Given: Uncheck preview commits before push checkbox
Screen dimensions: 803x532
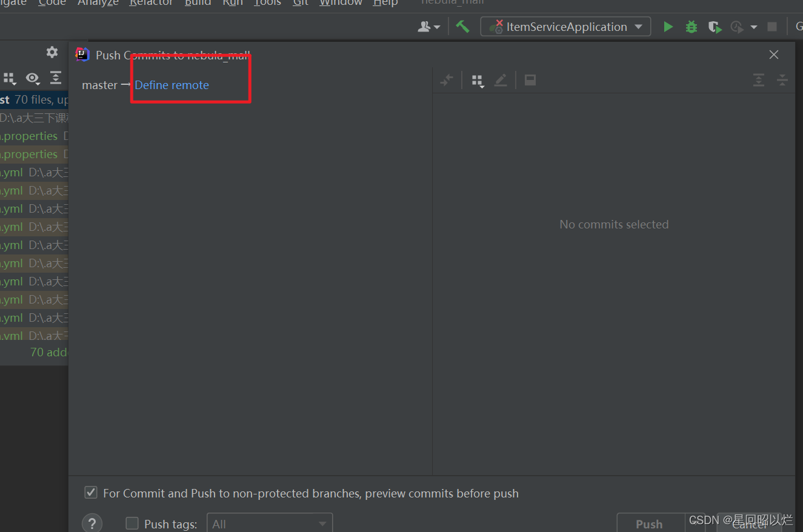Looking at the screenshot, I should 91,493.
